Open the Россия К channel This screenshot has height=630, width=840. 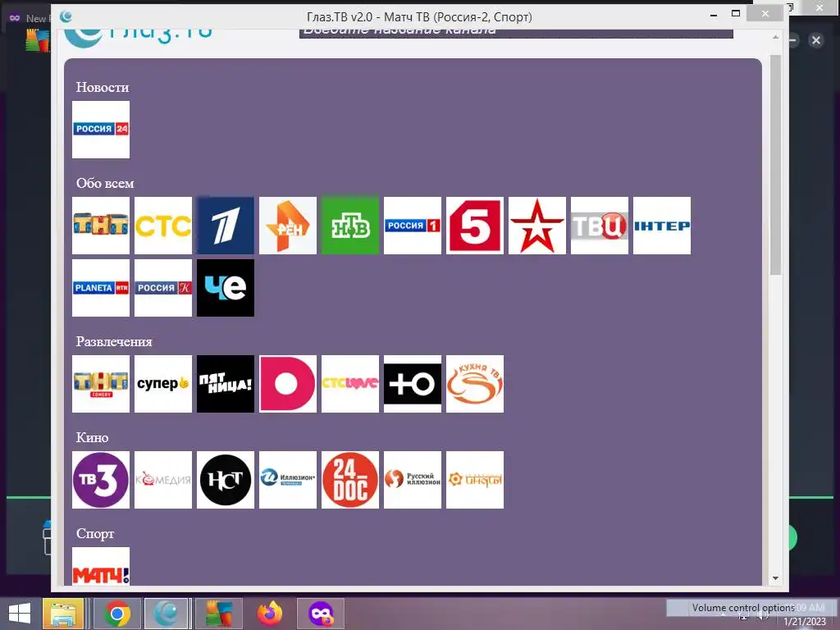163,288
